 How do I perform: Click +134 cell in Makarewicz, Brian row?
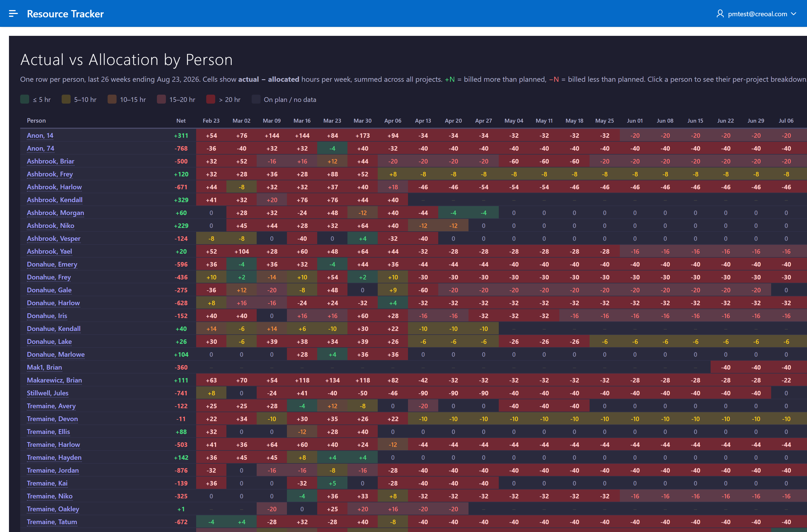point(332,380)
